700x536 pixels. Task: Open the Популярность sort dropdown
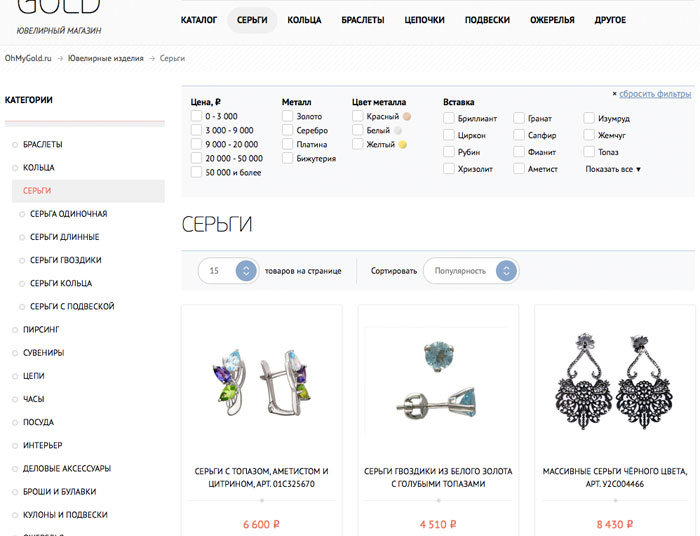coord(471,271)
